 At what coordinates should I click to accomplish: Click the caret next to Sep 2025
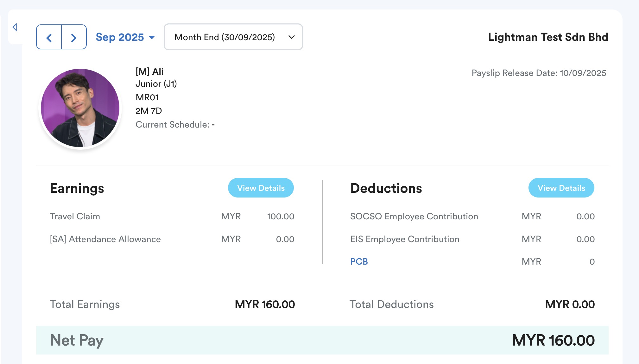pyautogui.click(x=152, y=37)
